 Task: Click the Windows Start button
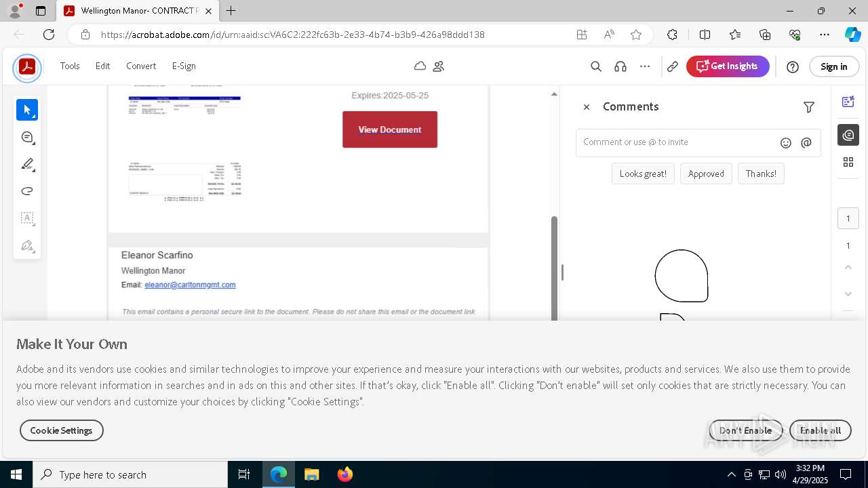click(x=16, y=474)
